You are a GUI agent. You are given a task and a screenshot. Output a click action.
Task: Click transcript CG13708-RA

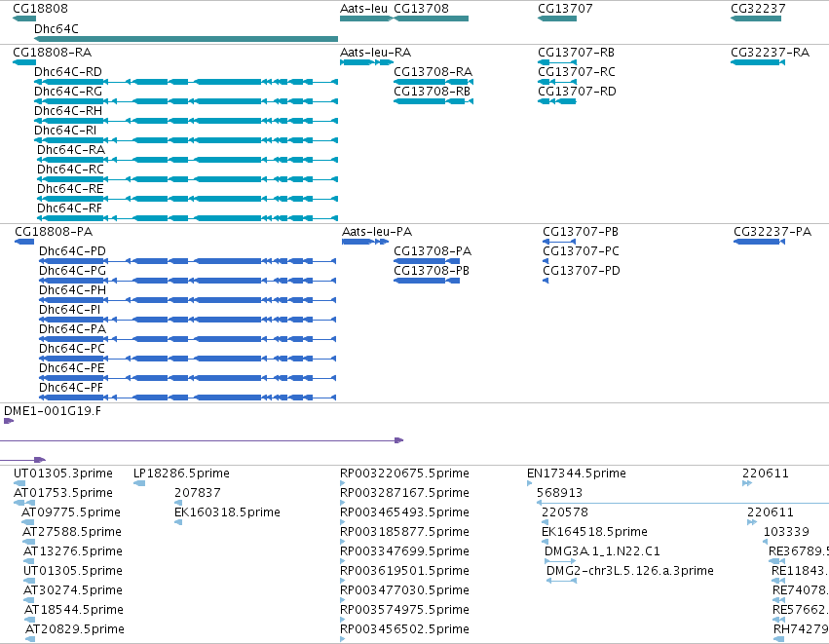(433, 72)
